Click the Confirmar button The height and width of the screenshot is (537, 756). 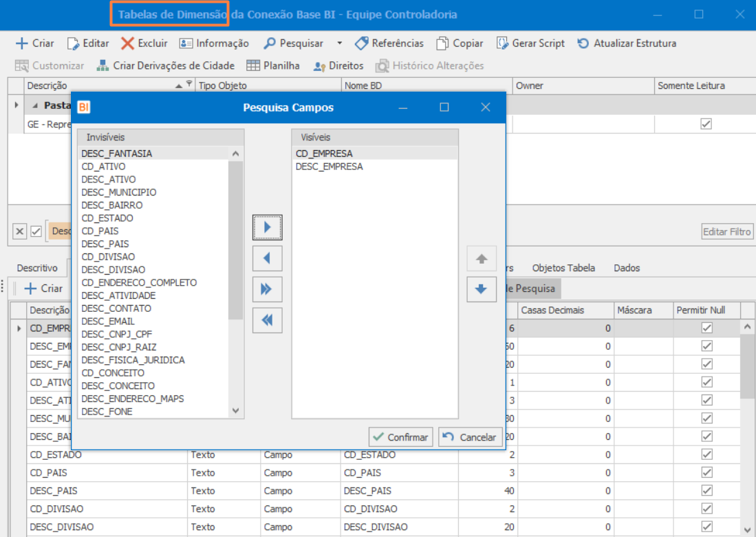coord(401,437)
